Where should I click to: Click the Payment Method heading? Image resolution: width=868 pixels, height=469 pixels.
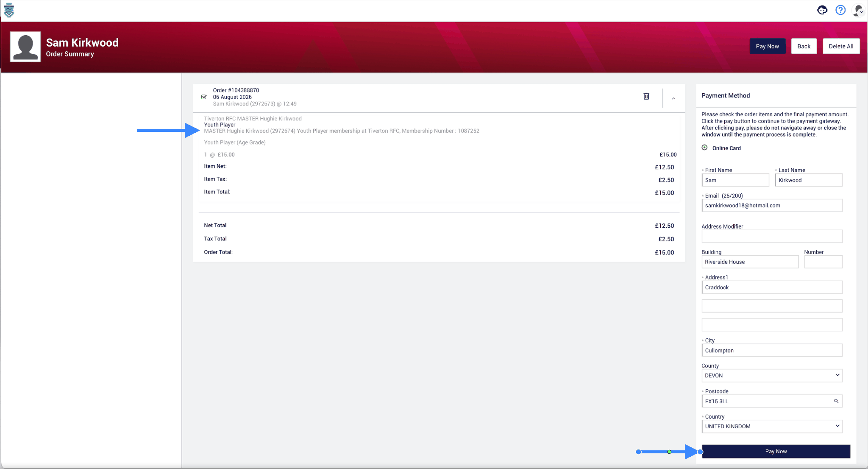[726, 95]
